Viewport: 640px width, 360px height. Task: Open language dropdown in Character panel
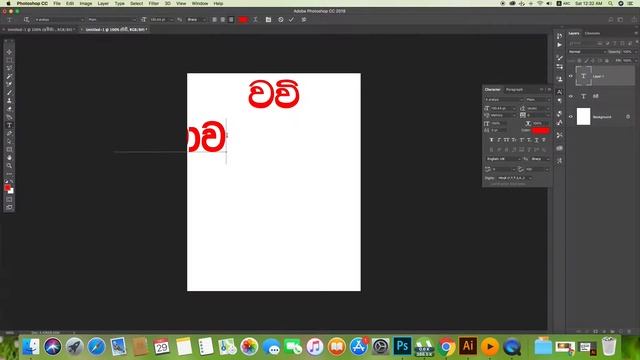[503, 159]
